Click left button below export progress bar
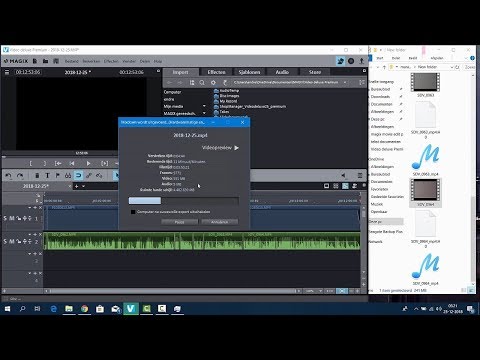480x360 pixels. [x=180, y=222]
